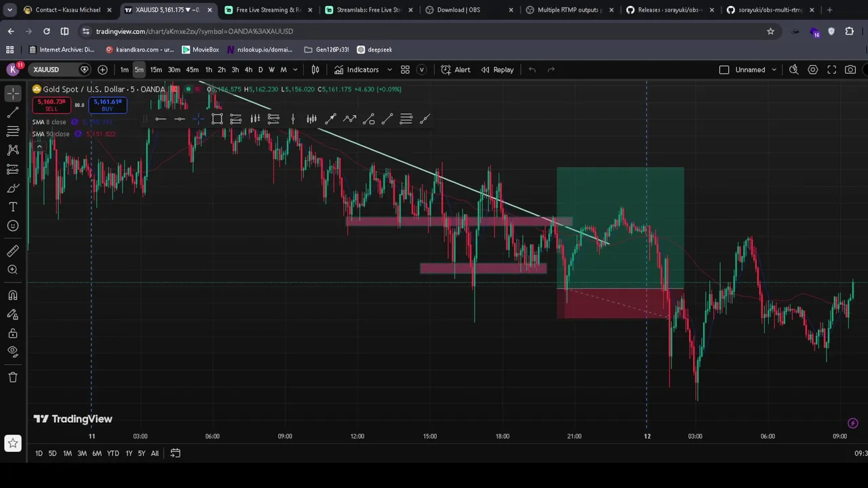The height and width of the screenshot is (488, 868).
Task: Set chart range to All
Action: (x=155, y=453)
